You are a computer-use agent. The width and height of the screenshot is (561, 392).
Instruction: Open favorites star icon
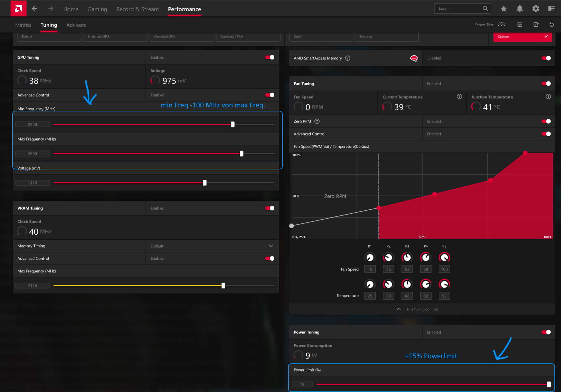(x=504, y=9)
